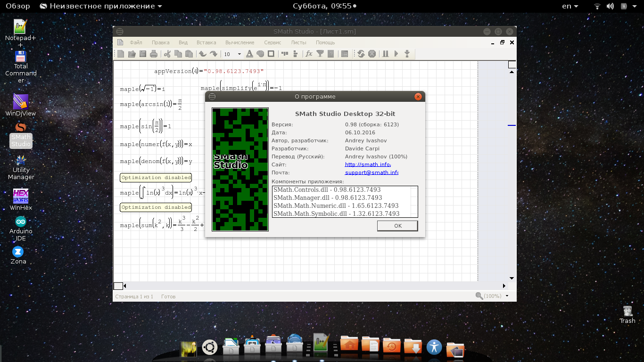This screenshot has width=644, height=362.
Task: Open the WinHex desktop icon
Action: [x=20, y=196]
